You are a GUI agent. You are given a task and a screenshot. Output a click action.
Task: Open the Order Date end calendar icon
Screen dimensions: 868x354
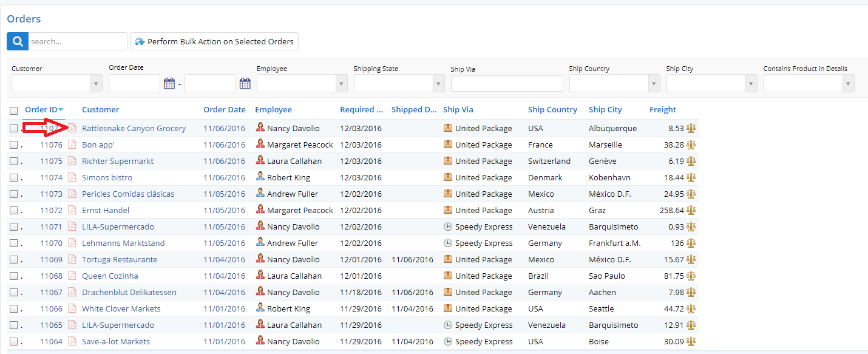[x=245, y=84]
